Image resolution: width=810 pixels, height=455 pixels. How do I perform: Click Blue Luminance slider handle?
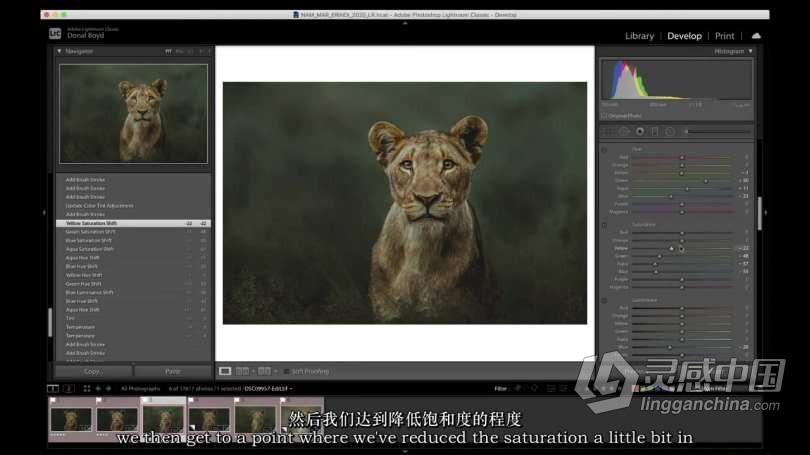[x=670, y=347]
